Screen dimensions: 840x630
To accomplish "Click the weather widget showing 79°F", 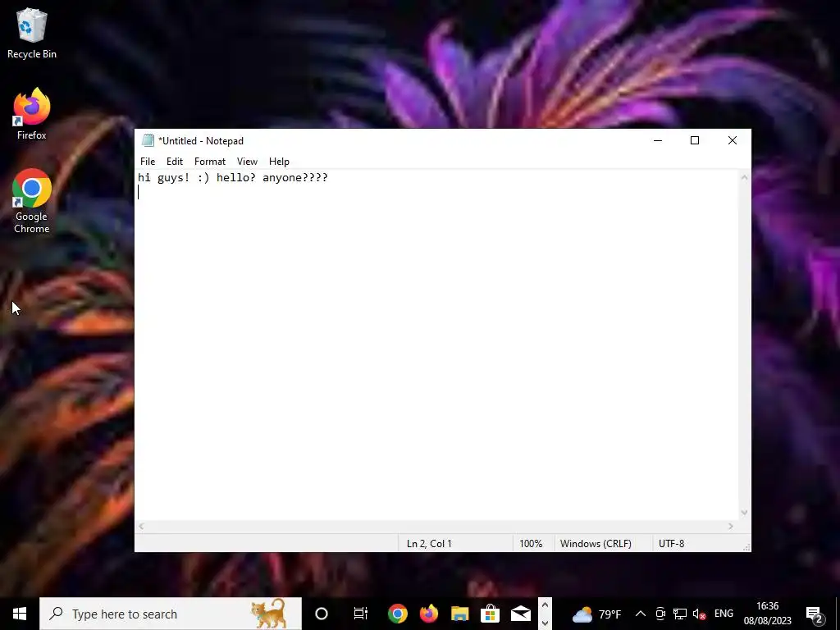I will (596, 614).
